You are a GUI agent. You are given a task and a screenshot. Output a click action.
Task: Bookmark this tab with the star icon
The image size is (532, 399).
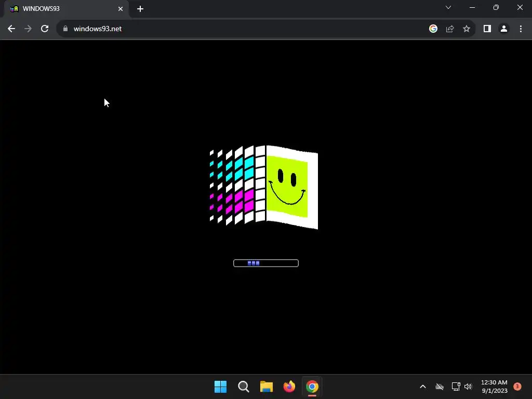point(467,29)
